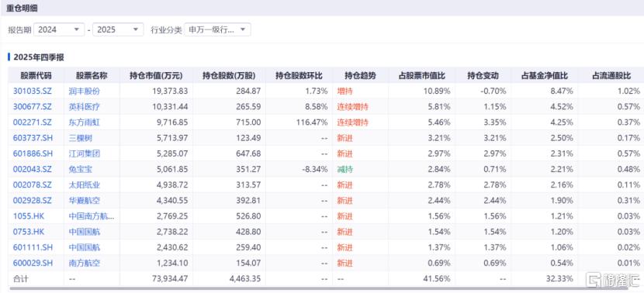This screenshot has width=644, height=293.
Task: Open the 申万一级行业 industry classification dropdown
Action: [x=217, y=29]
